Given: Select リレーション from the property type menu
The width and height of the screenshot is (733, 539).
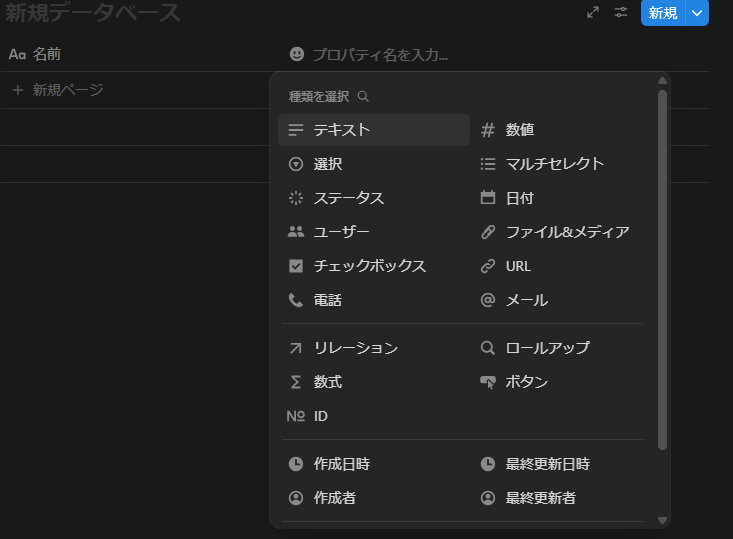Looking at the screenshot, I should pyautogui.click(x=355, y=348).
